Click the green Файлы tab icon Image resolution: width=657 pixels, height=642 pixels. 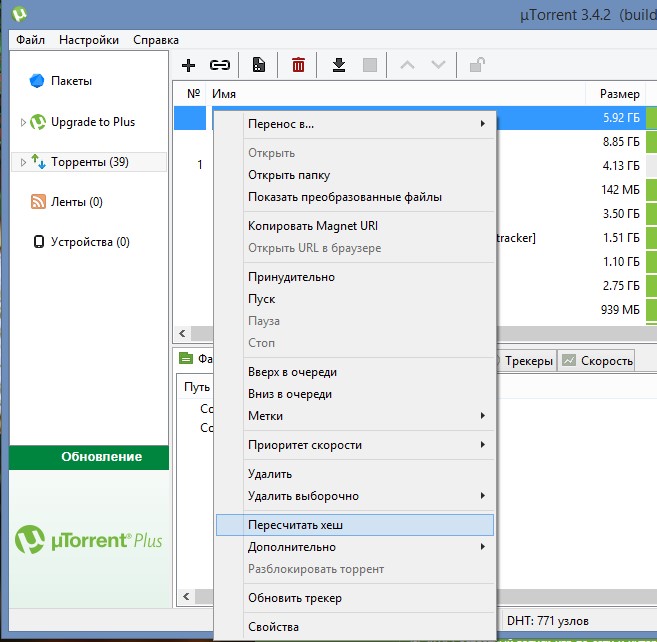pyautogui.click(x=186, y=358)
